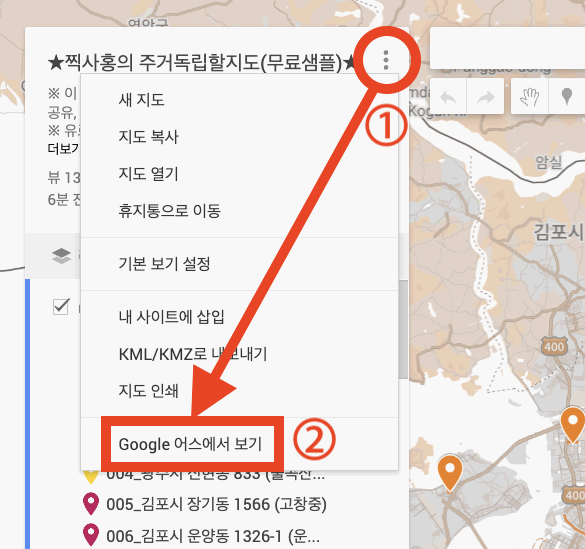Click the layers stack icon
The image size is (585, 549).
coord(61,256)
